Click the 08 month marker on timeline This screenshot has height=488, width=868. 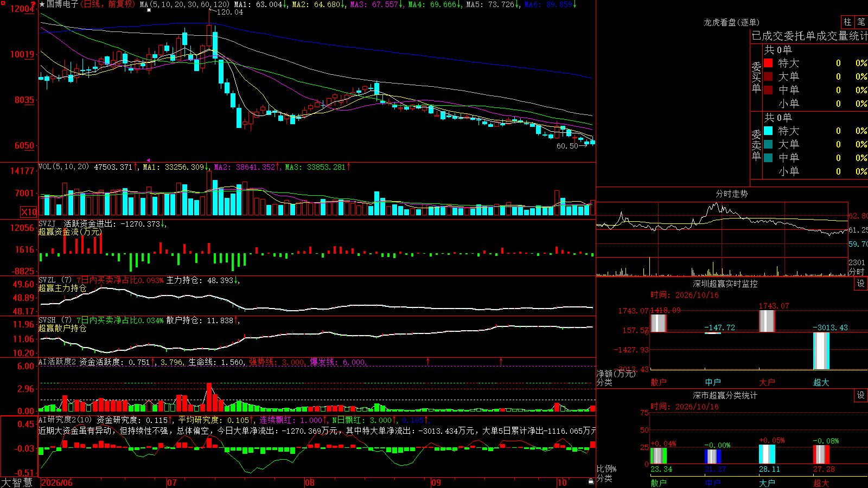[310, 483]
